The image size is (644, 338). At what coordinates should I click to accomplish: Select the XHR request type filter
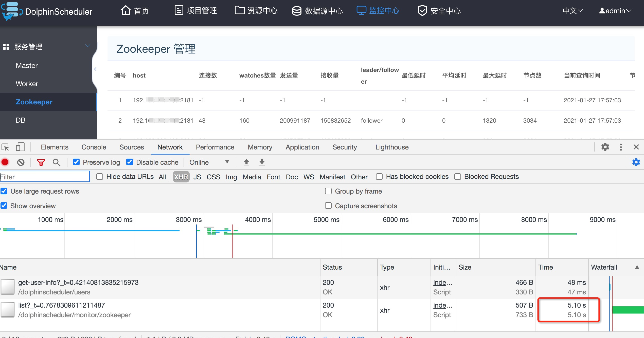(x=181, y=177)
